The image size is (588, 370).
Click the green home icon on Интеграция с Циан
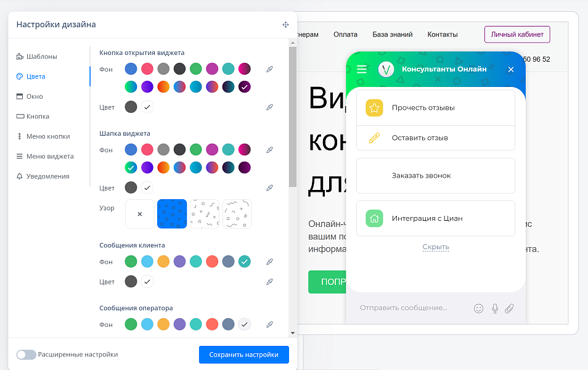[373, 218]
